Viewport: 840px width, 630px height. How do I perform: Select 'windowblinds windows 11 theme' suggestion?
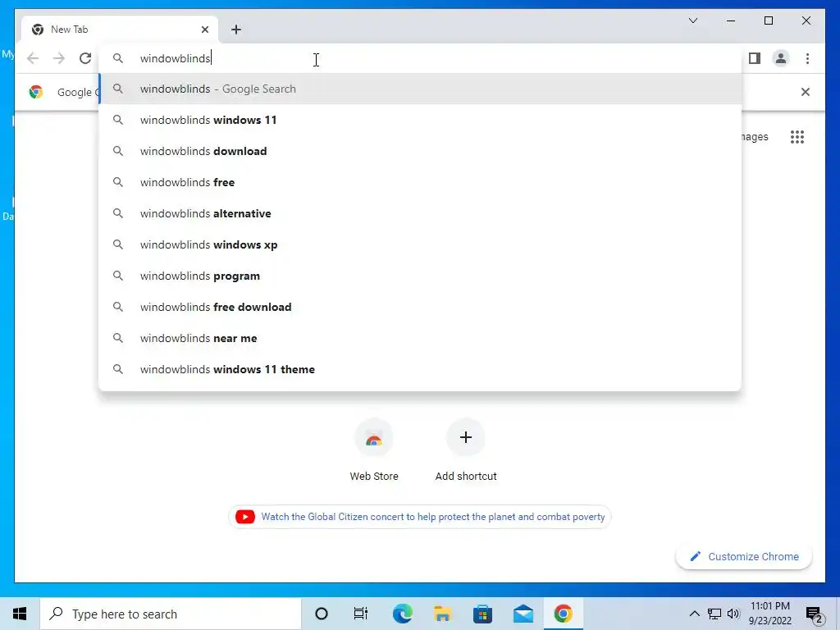420,369
